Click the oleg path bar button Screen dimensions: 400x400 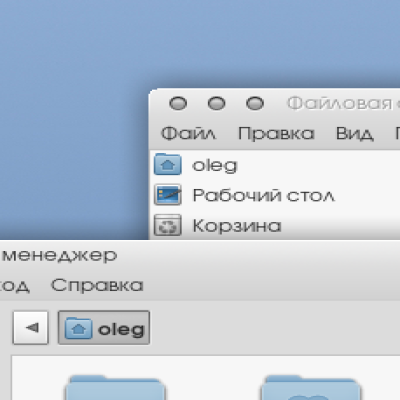[x=104, y=328]
